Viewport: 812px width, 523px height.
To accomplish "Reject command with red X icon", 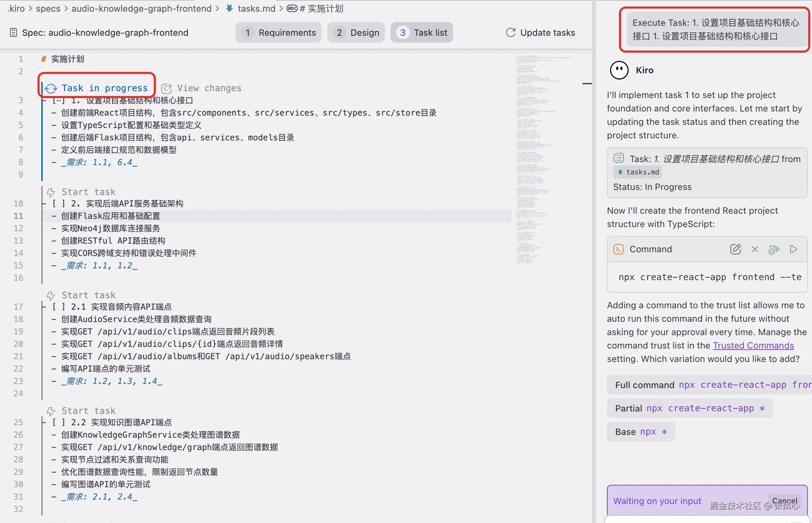I will [x=755, y=249].
